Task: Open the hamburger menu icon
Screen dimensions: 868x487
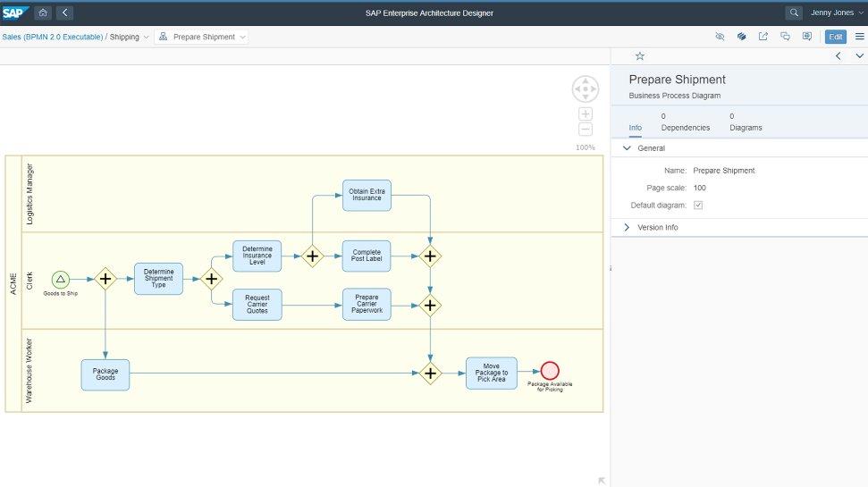Action: [859, 37]
